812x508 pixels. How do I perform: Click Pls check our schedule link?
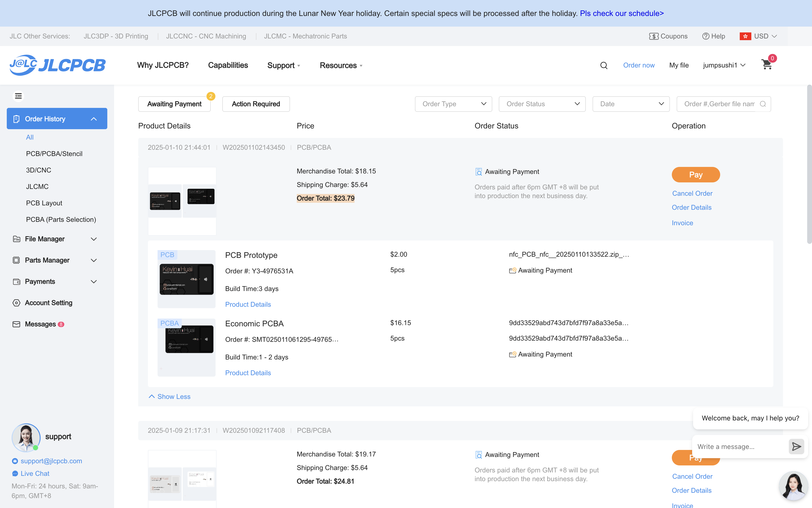[x=622, y=13]
